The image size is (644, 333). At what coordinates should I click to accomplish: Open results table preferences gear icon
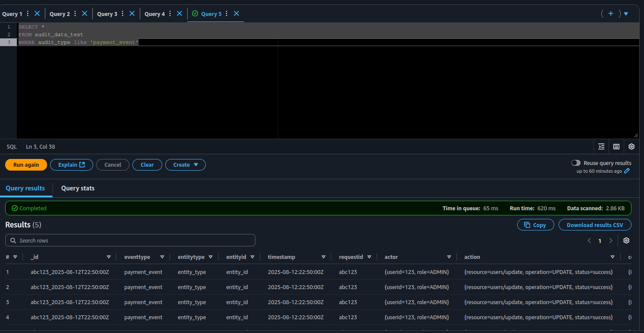pos(626,240)
